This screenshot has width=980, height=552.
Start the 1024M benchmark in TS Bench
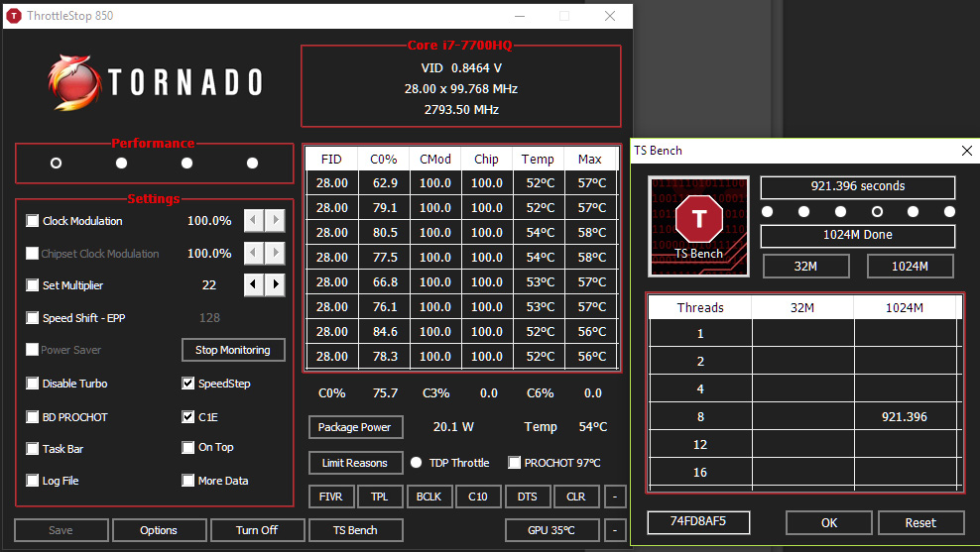910,266
